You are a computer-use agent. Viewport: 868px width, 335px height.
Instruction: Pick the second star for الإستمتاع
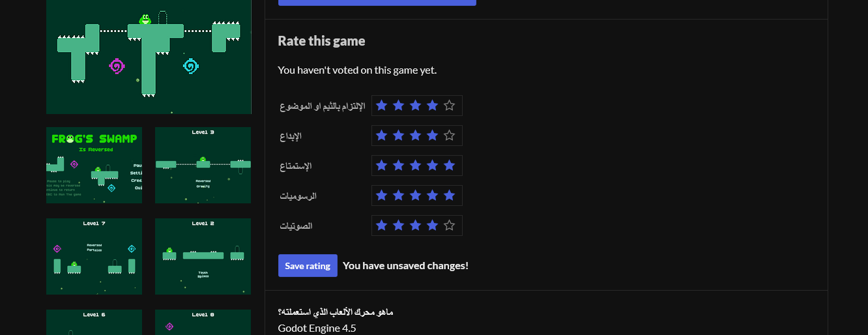click(x=398, y=166)
